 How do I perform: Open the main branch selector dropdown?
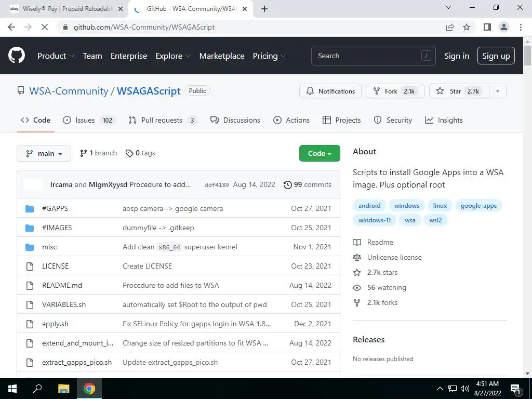pos(44,153)
